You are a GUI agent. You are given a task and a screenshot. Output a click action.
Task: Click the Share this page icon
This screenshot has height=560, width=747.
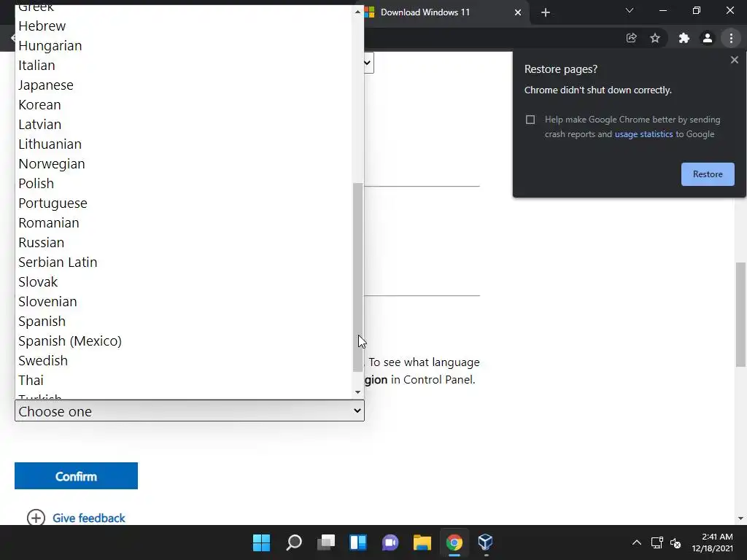631,38
